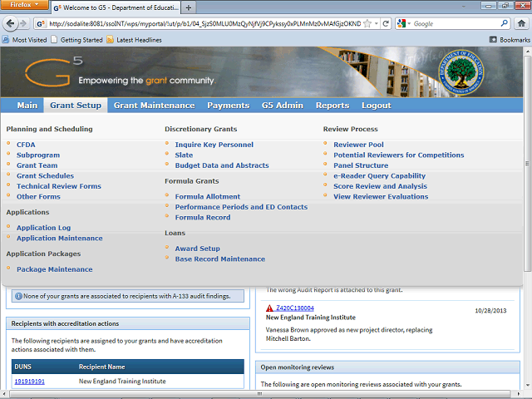This screenshot has height=399, width=532.
Task: Click the browser Forward arrow button
Action: click(23, 23)
